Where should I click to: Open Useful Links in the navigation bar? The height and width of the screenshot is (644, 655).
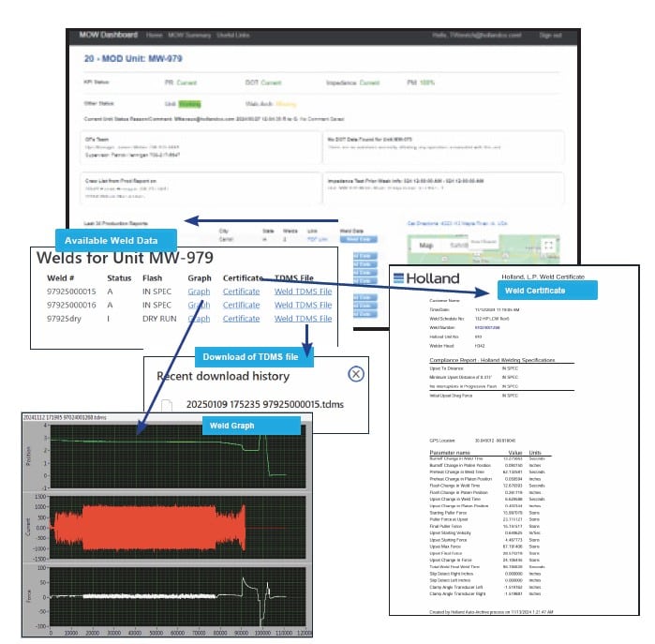[x=231, y=35]
